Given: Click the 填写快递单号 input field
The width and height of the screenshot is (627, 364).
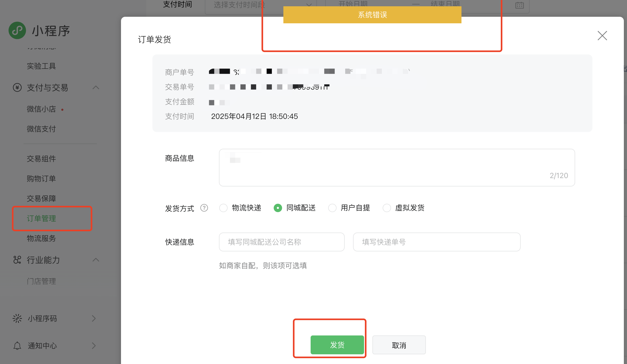Looking at the screenshot, I should pyautogui.click(x=437, y=242).
